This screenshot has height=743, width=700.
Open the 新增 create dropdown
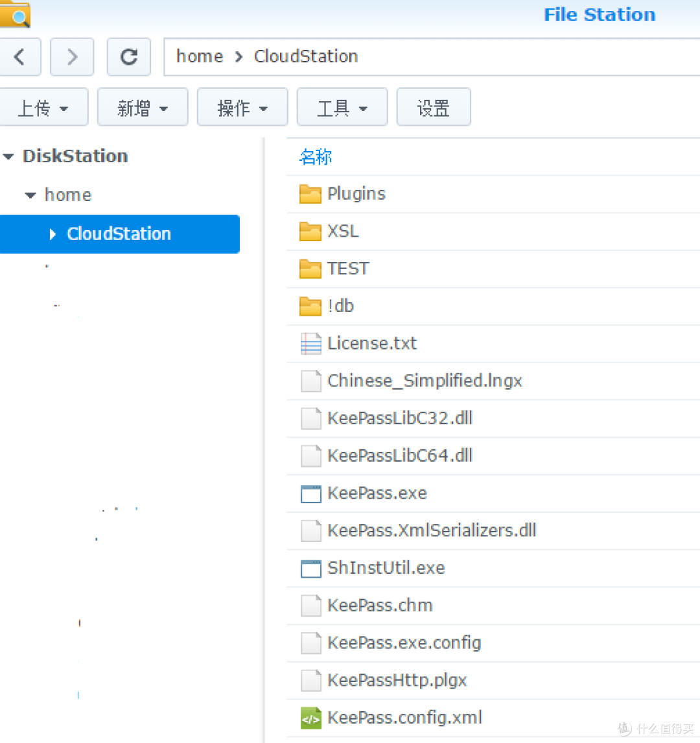tap(143, 107)
